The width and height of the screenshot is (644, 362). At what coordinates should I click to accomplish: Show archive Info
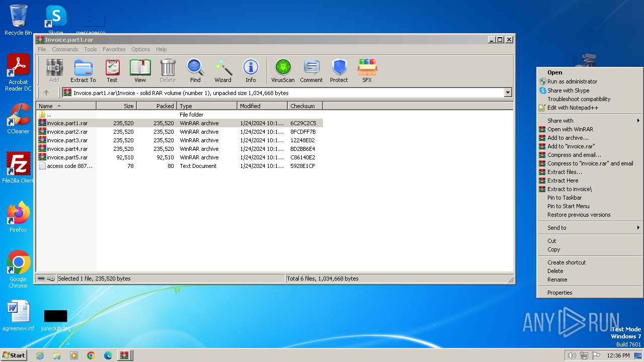tap(251, 70)
